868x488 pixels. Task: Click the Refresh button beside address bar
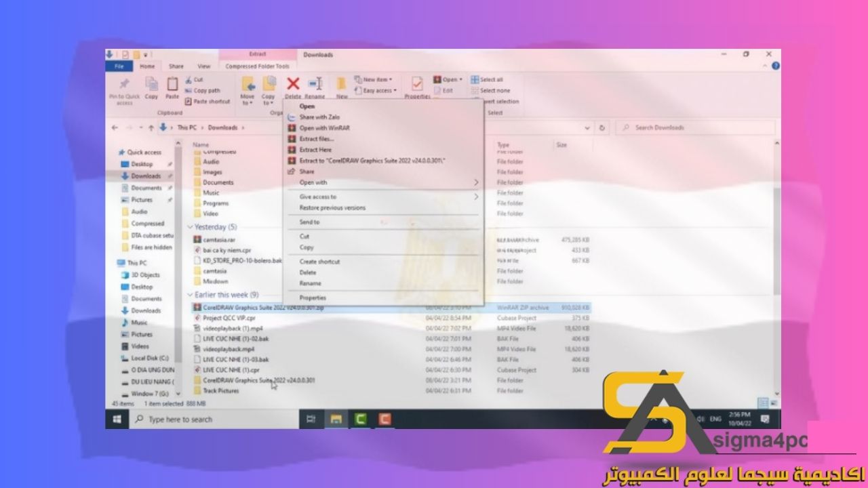pos(602,127)
